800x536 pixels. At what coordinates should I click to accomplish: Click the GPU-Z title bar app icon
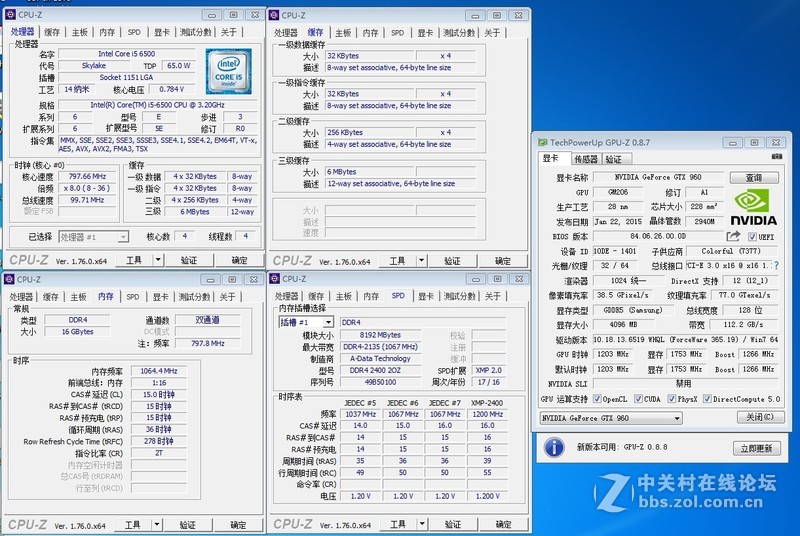pyautogui.click(x=542, y=142)
